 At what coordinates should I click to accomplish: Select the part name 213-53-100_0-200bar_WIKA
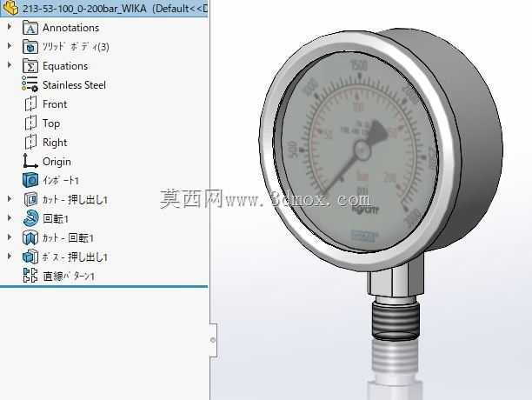84,9
